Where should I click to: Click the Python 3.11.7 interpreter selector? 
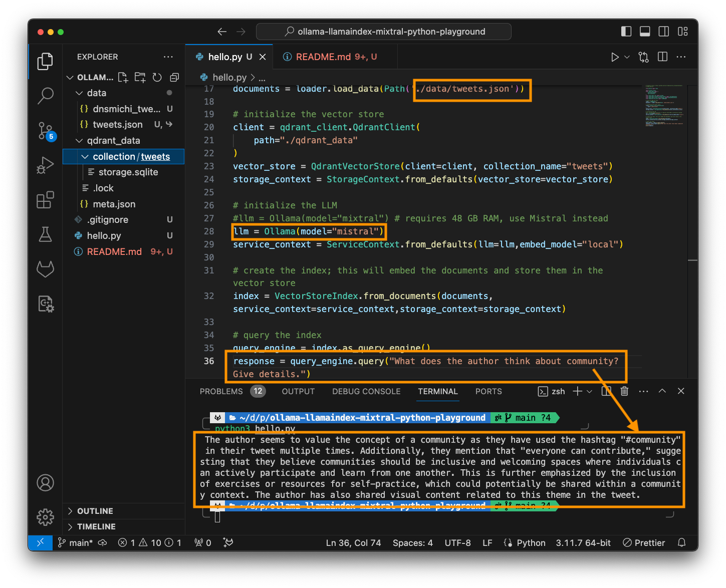[x=583, y=542]
